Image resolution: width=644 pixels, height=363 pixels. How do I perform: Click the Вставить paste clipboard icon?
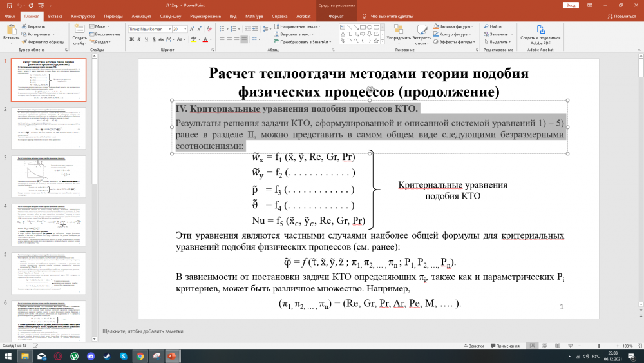click(12, 29)
